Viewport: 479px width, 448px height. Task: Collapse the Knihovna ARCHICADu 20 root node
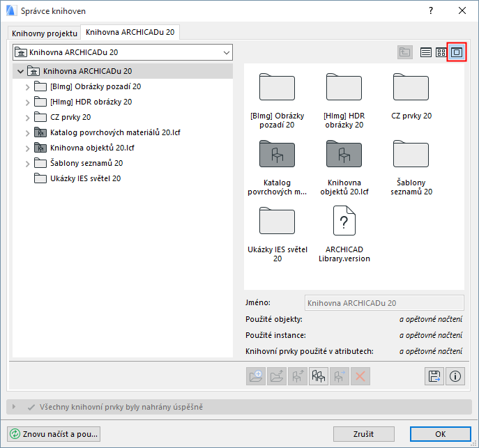click(20, 71)
